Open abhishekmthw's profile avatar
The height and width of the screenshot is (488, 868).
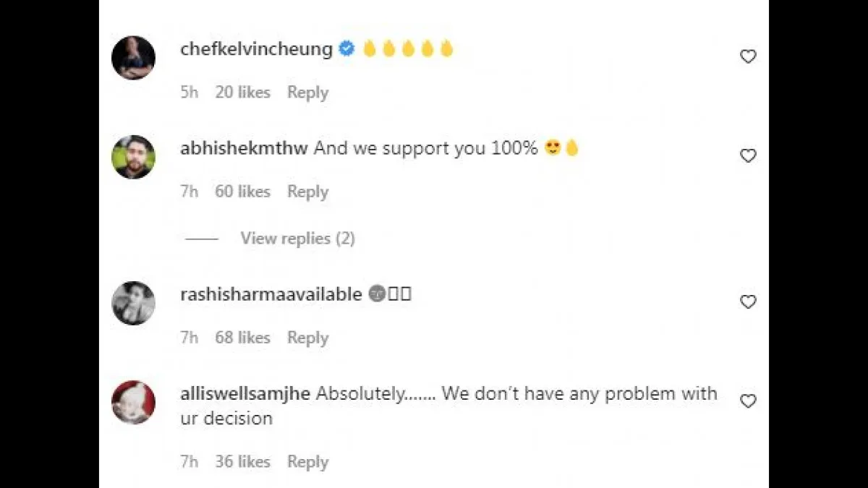click(x=133, y=157)
